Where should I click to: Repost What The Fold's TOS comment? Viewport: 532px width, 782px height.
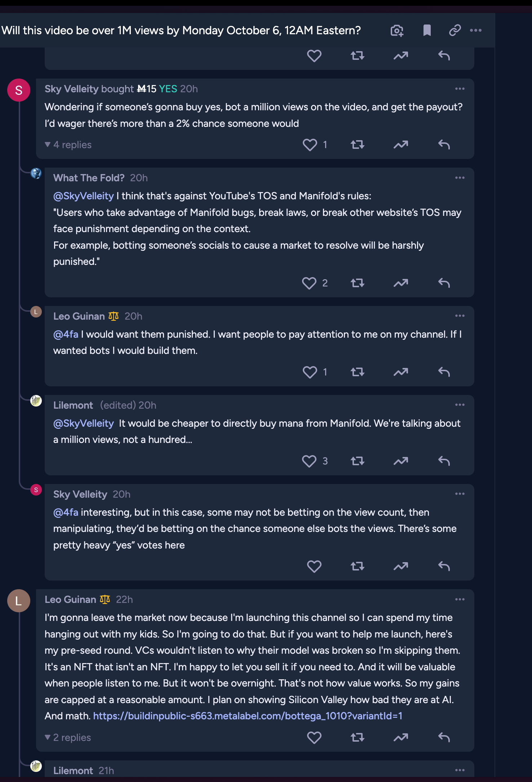tap(358, 283)
